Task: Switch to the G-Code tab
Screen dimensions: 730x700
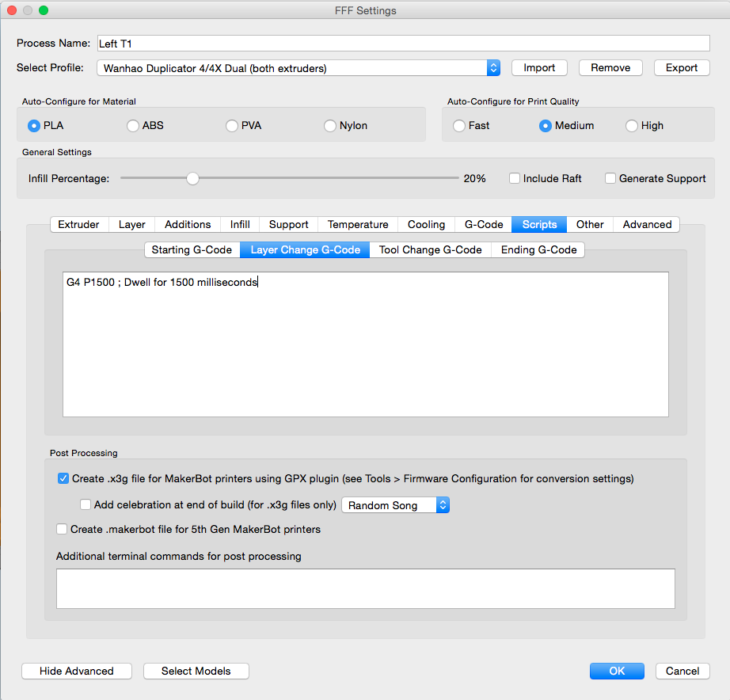Action: (484, 224)
